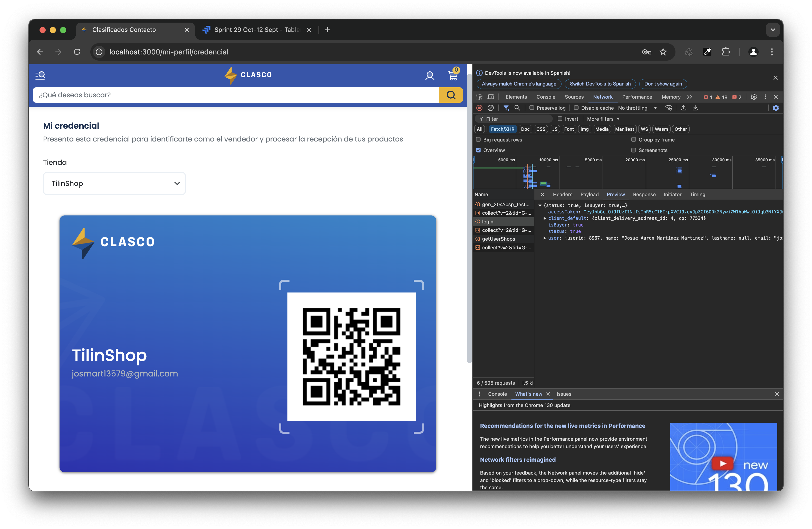This screenshot has width=812, height=529.
Task: Open the user profile icon
Action: pyautogui.click(x=430, y=75)
